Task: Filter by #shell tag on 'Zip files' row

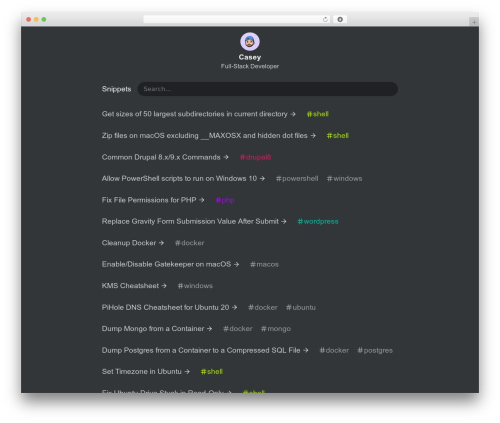Action: [x=338, y=136]
